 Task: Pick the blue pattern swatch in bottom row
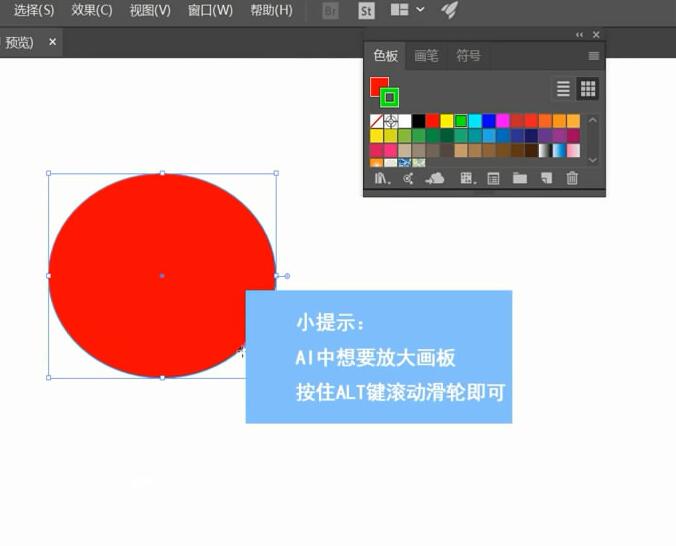(404, 163)
